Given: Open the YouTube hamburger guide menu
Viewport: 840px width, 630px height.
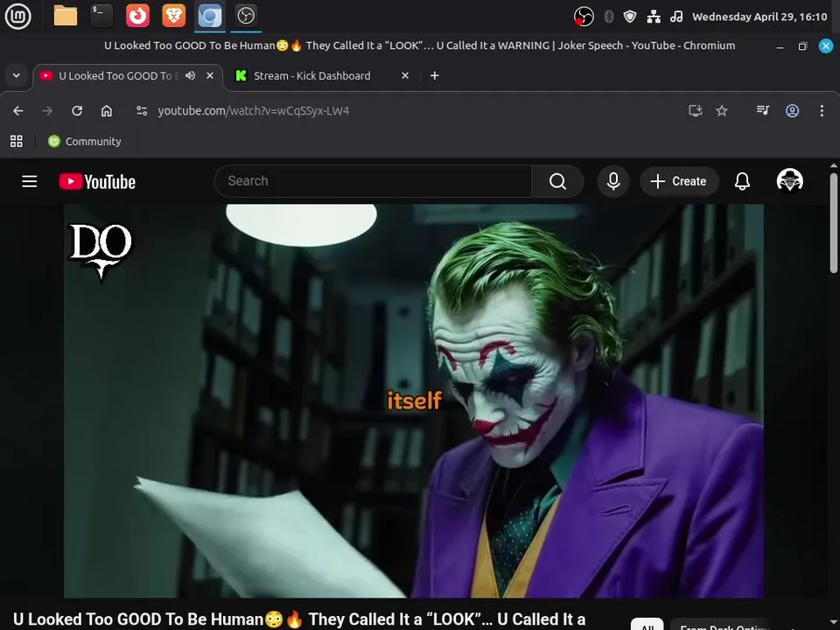Looking at the screenshot, I should (30, 181).
